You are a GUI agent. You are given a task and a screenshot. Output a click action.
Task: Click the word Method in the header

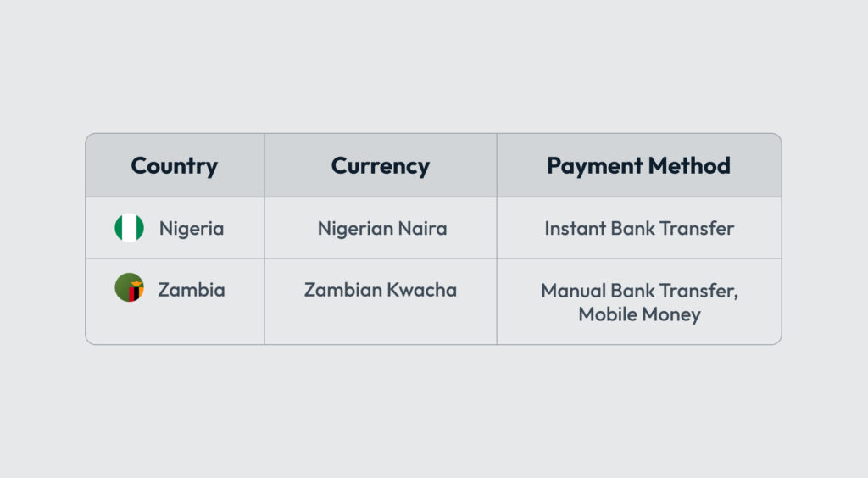[688, 165]
